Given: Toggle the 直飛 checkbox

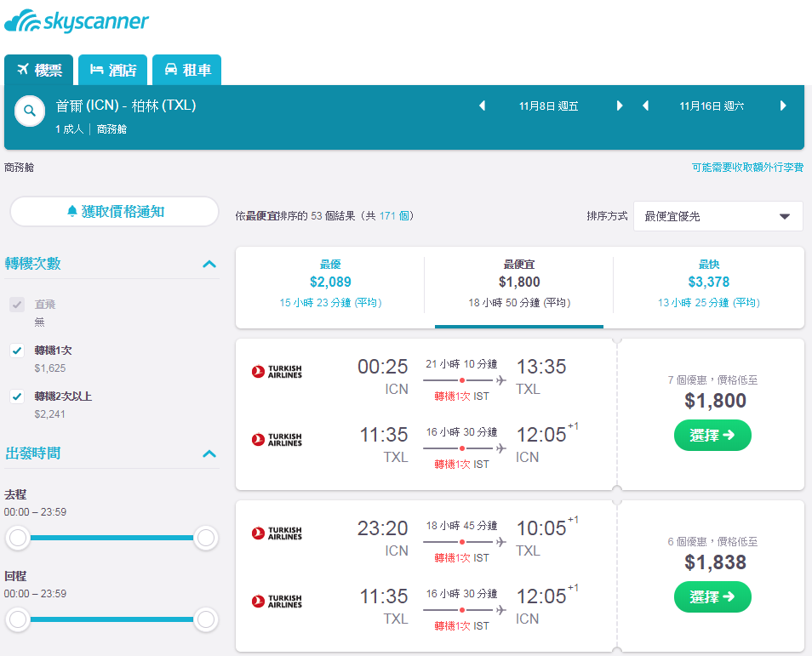Looking at the screenshot, I should (17, 305).
